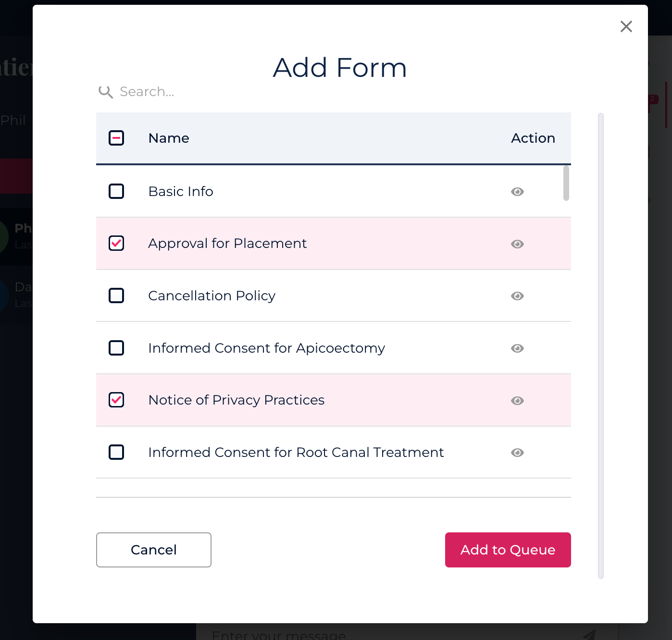
Task: Check the Basic Info checkbox
Action: point(116,191)
